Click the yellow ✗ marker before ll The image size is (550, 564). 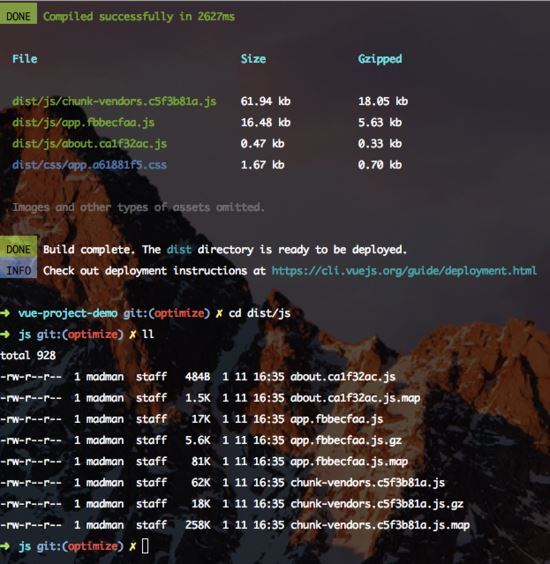(133, 335)
